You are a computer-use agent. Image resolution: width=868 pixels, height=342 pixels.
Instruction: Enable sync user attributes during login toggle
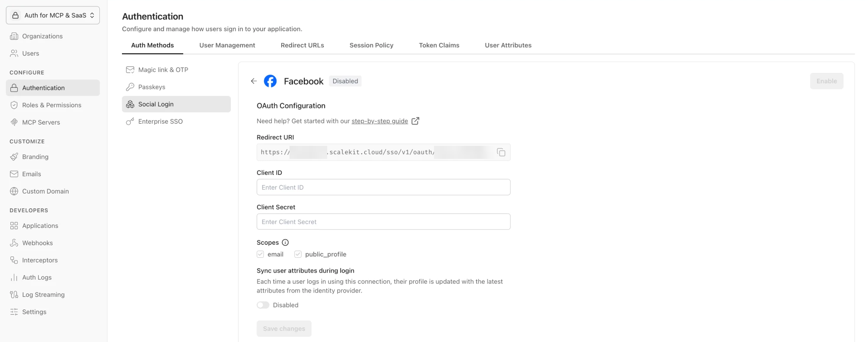tap(263, 305)
